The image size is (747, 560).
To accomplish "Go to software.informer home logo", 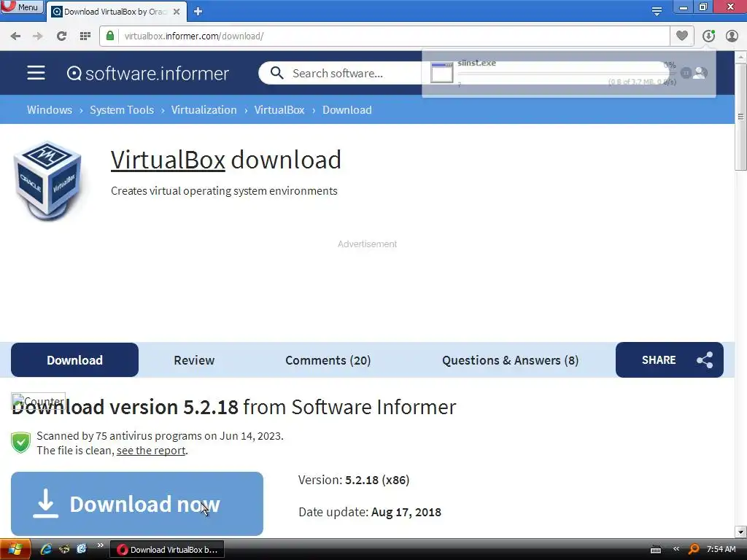I will click(x=147, y=74).
